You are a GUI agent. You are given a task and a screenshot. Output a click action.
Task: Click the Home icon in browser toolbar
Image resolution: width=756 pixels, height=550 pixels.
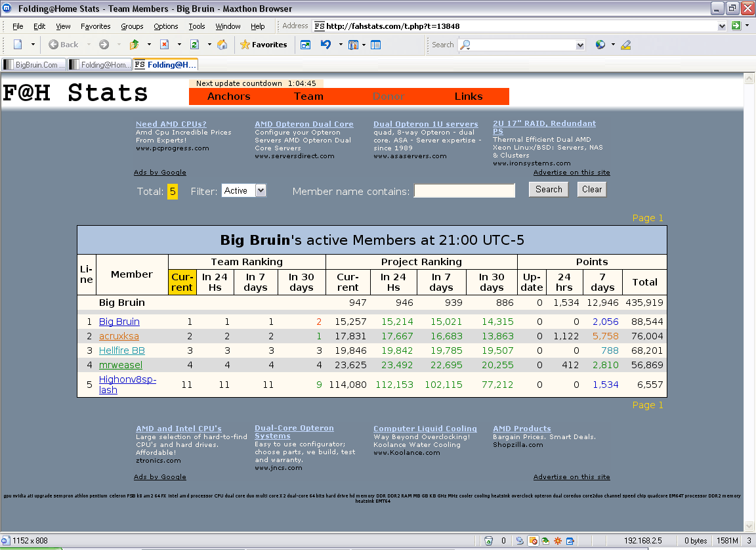click(222, 45)
